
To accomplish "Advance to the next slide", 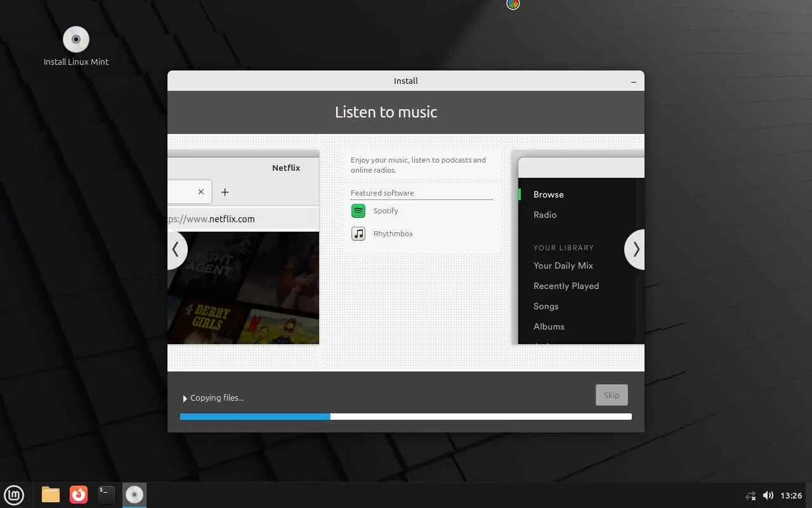I will [x=635, y=250].
